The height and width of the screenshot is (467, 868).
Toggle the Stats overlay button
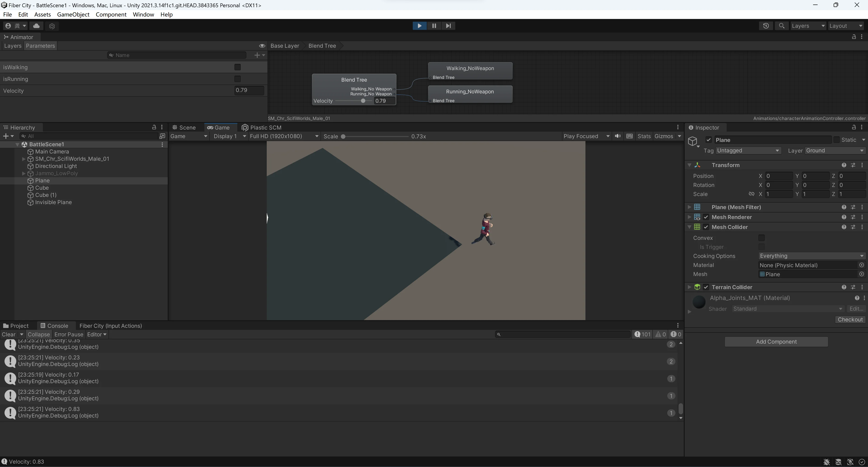pyautogui.click(x=644, y=136)
